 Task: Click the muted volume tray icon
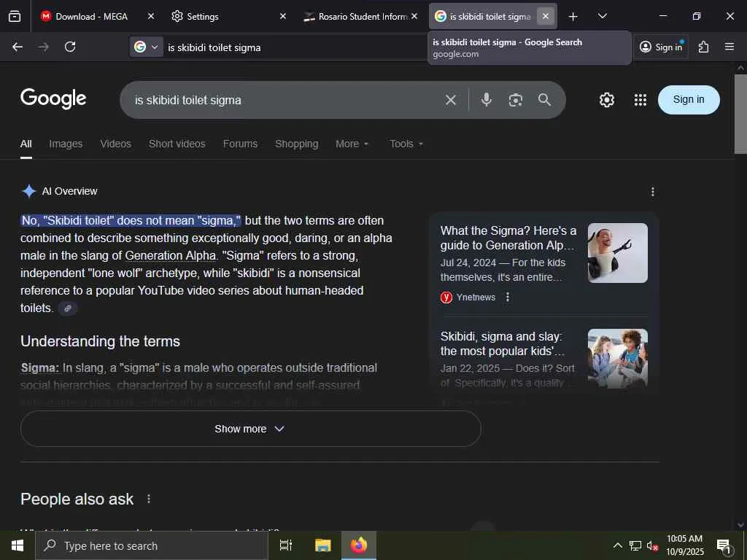pos(652,545)
